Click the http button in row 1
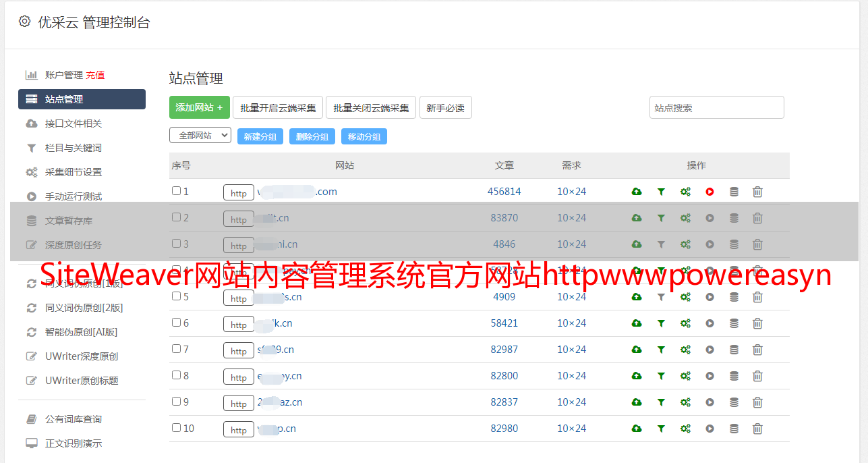Screen dimensions: 868x463 [x=239, y=192]
